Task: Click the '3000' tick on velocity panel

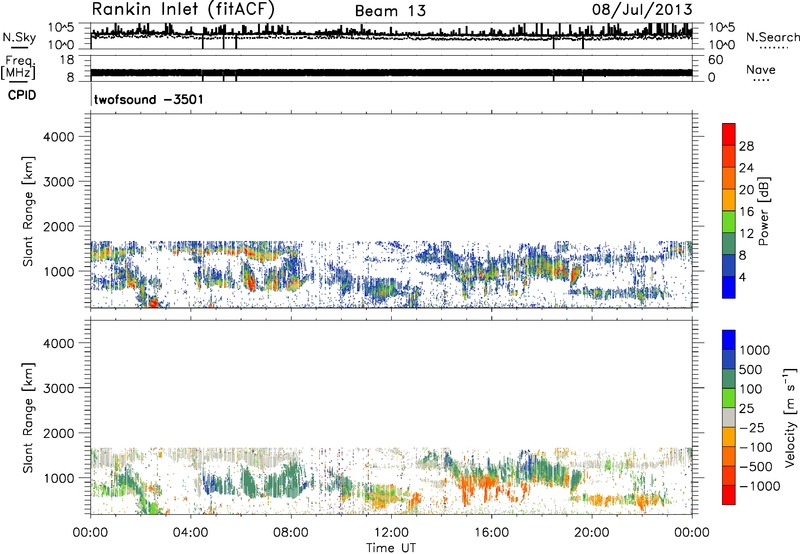Action: click(x=58, y=388)
